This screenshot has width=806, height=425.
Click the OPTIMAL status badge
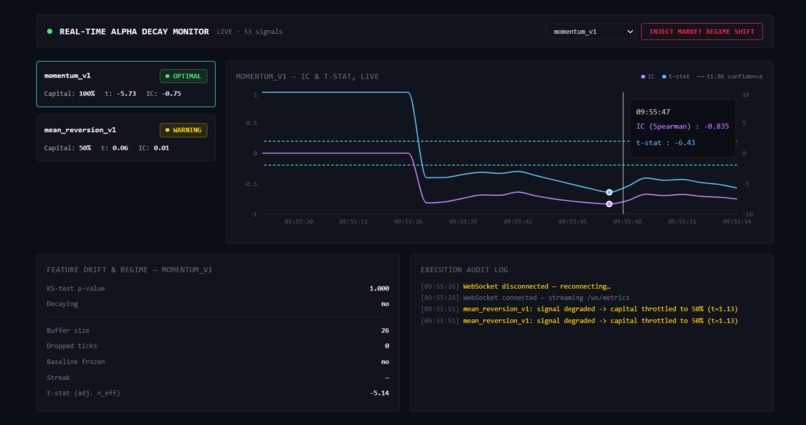[184, 76]
